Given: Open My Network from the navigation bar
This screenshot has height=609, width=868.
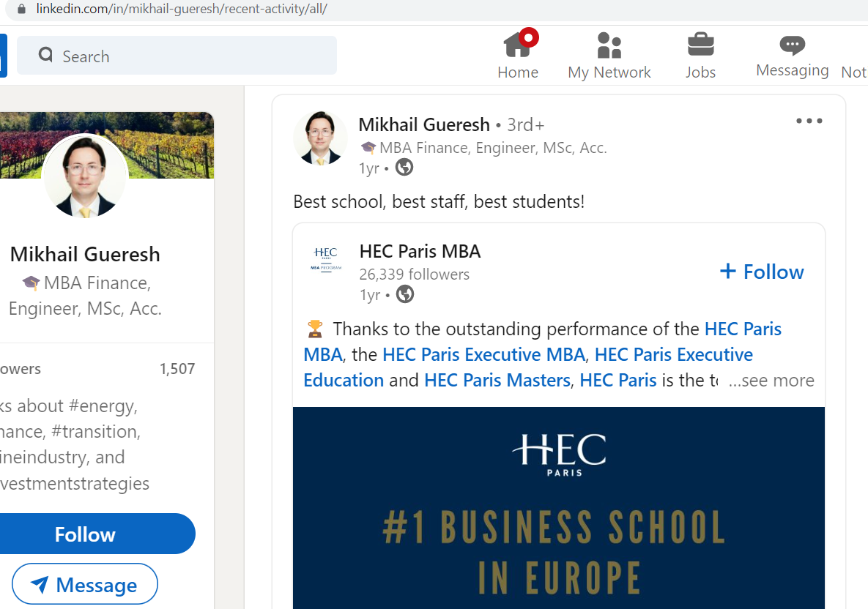Looking at the screenshot, I should pos(609,56).
